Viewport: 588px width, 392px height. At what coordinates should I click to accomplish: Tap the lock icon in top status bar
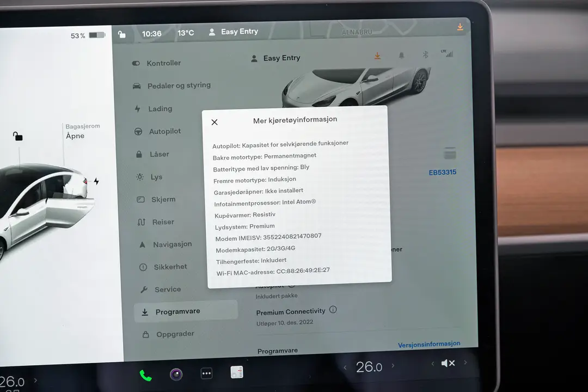point(122,34)
